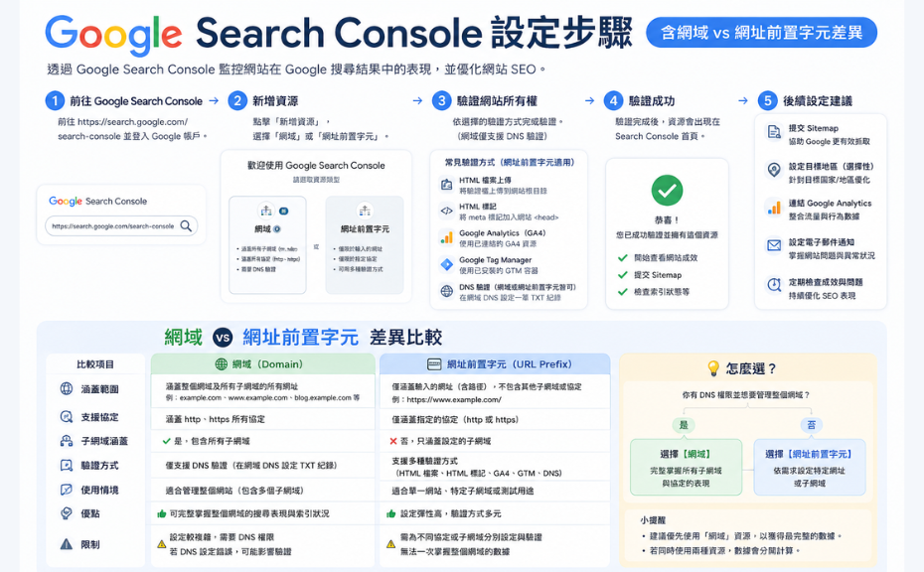Click the sitemap icon atop the 網域 card

(266, 211)
